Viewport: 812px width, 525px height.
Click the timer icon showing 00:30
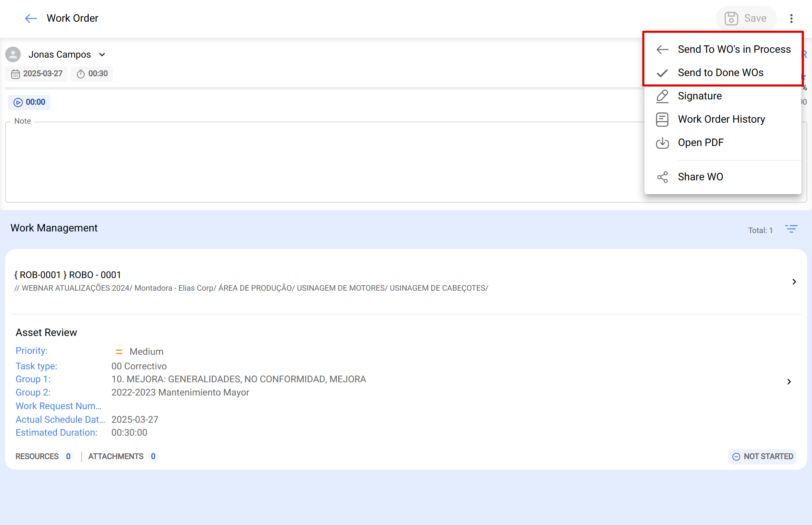pyautogui.click(x=81, y=74)
